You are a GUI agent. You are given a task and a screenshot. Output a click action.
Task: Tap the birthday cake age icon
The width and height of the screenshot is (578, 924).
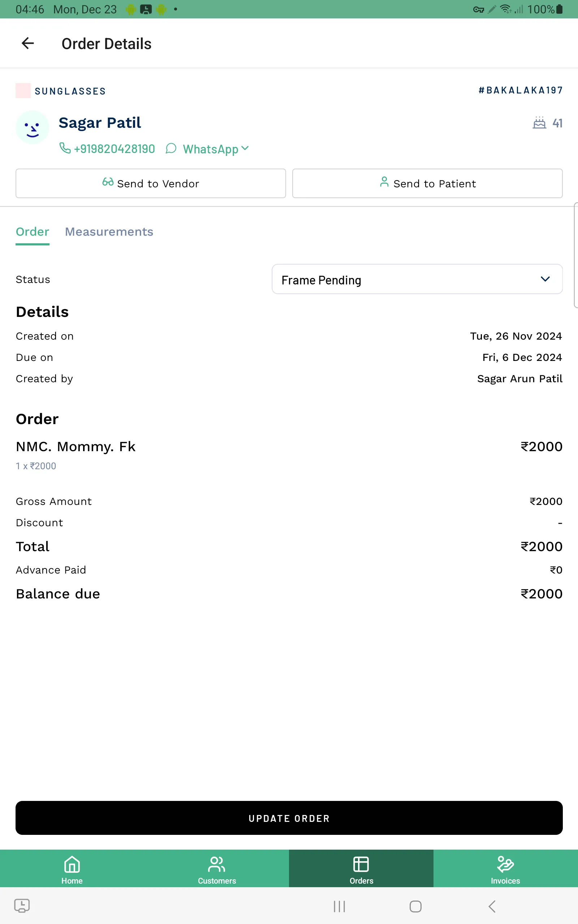539,123
